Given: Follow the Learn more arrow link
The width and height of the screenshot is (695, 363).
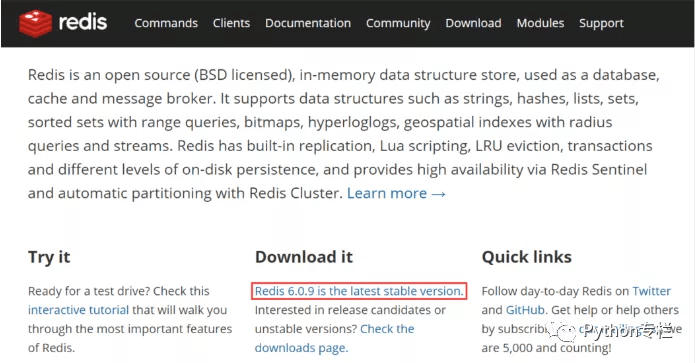Looking at the screenshot, I should 396,193.
